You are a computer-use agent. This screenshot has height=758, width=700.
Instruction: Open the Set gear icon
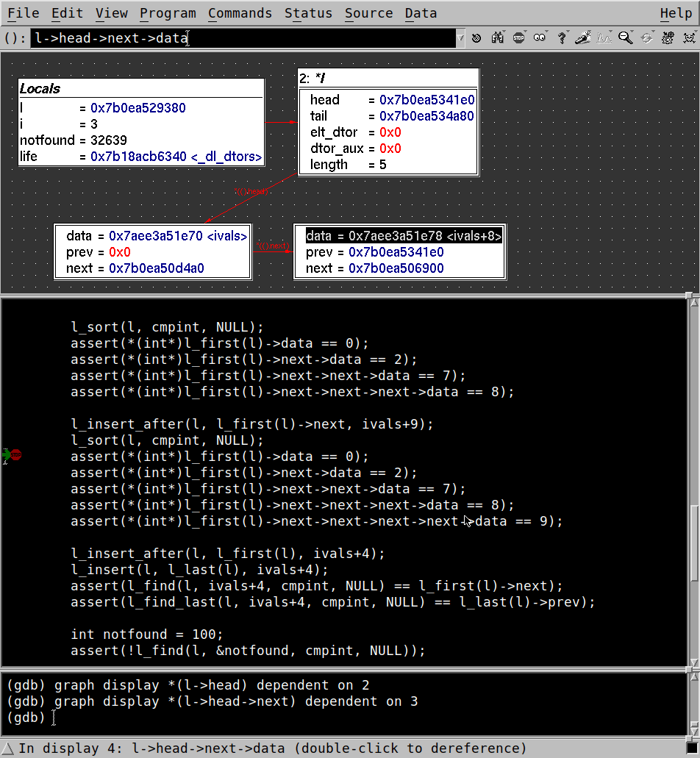pyautogui.click(x=666, y=37)
